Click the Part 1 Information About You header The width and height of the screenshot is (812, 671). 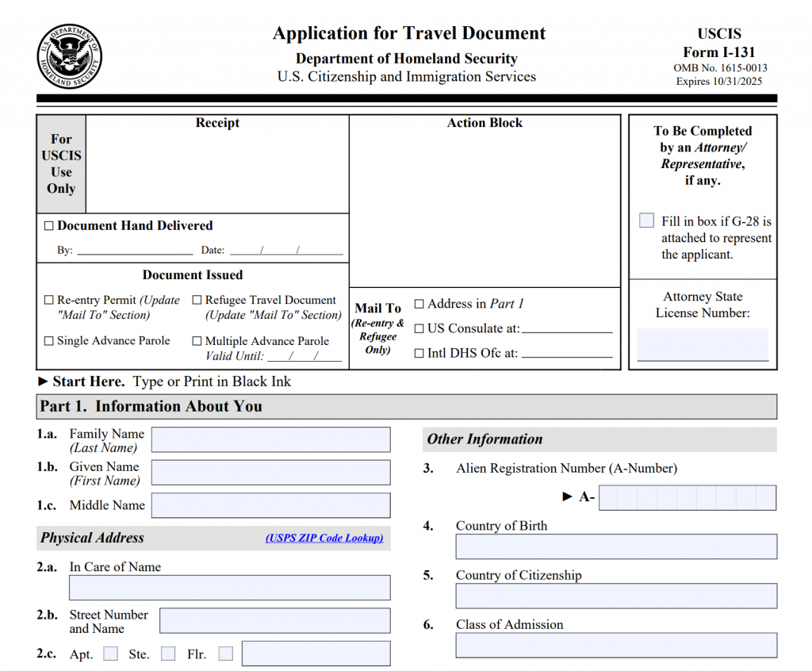(407, 406)
